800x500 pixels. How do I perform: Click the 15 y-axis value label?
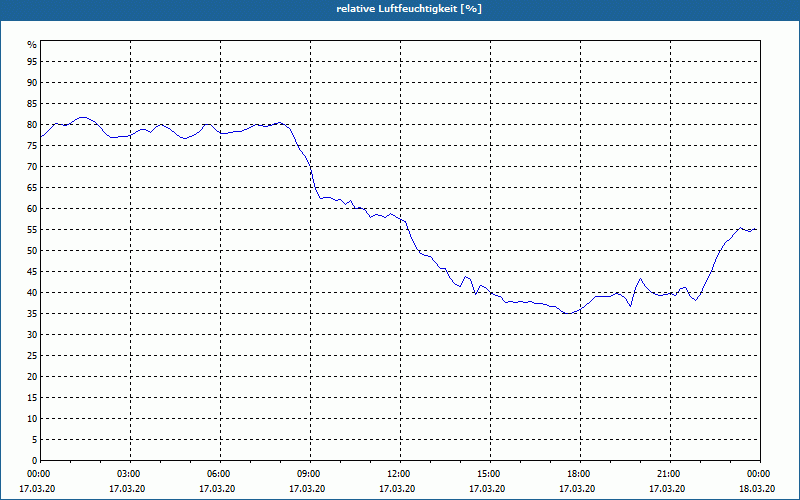[32, 397]
